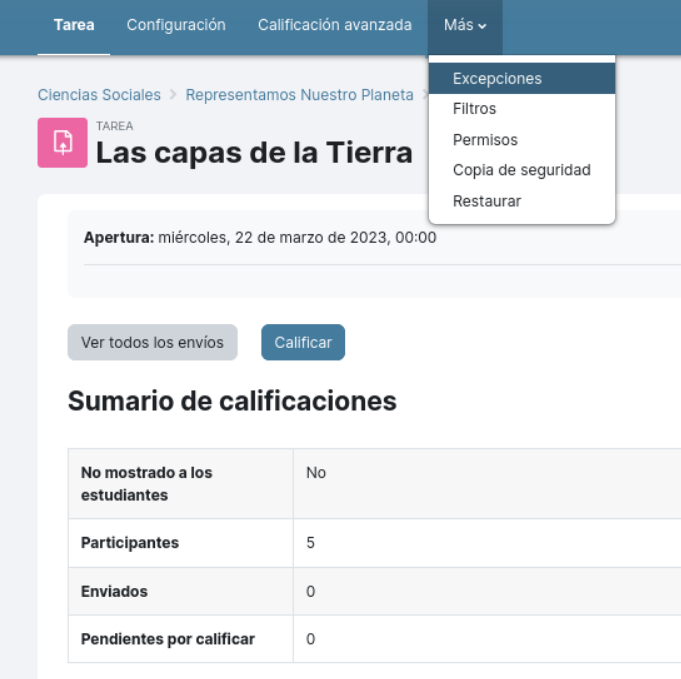Screen dimensions: 681x679
Task: Choose Filtros in the dropdown menu
Action: coord(522,109)
